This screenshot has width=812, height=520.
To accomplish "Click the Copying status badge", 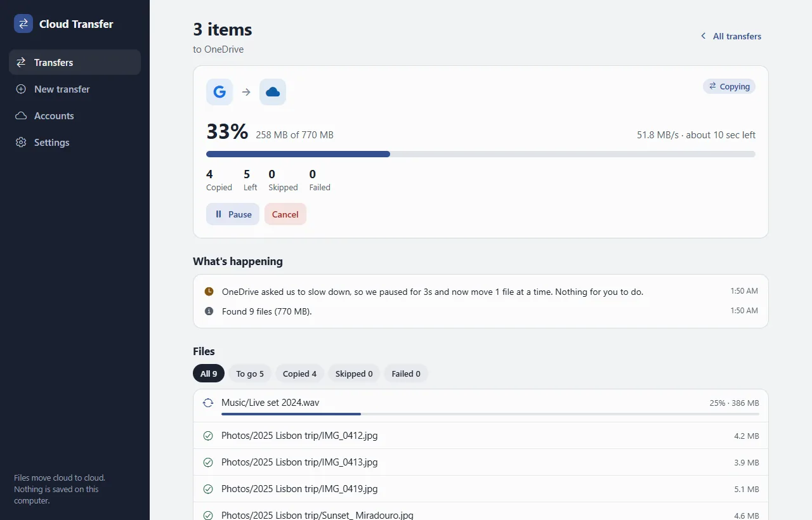I will pyautogui.click(x=729, y=86).
